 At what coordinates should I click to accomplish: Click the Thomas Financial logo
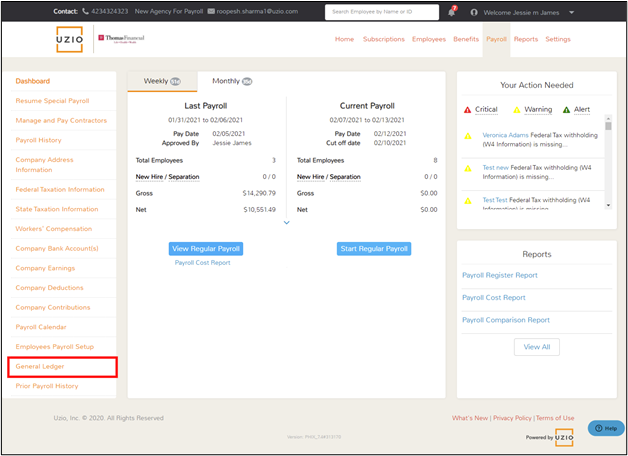(x=121, y=38)
